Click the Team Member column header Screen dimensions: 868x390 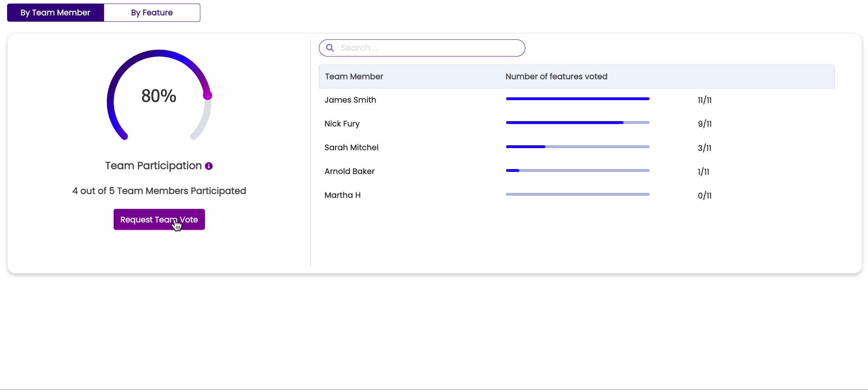coord(354,76)
